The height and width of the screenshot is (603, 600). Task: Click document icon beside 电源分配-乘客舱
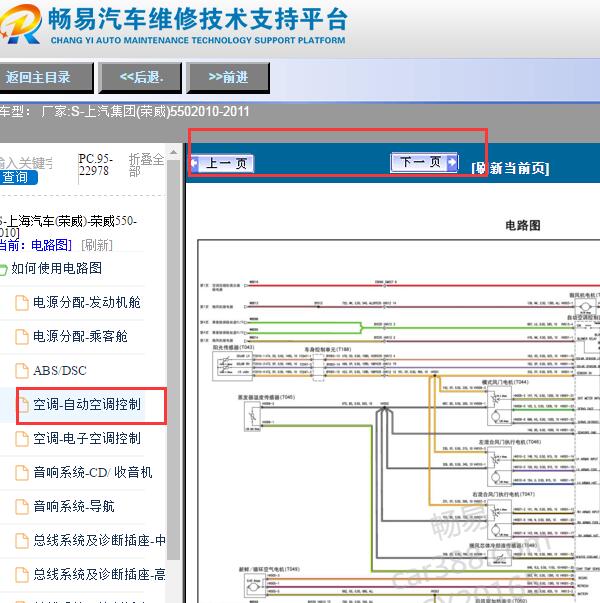pyautogui.click(x=22, y=336)
